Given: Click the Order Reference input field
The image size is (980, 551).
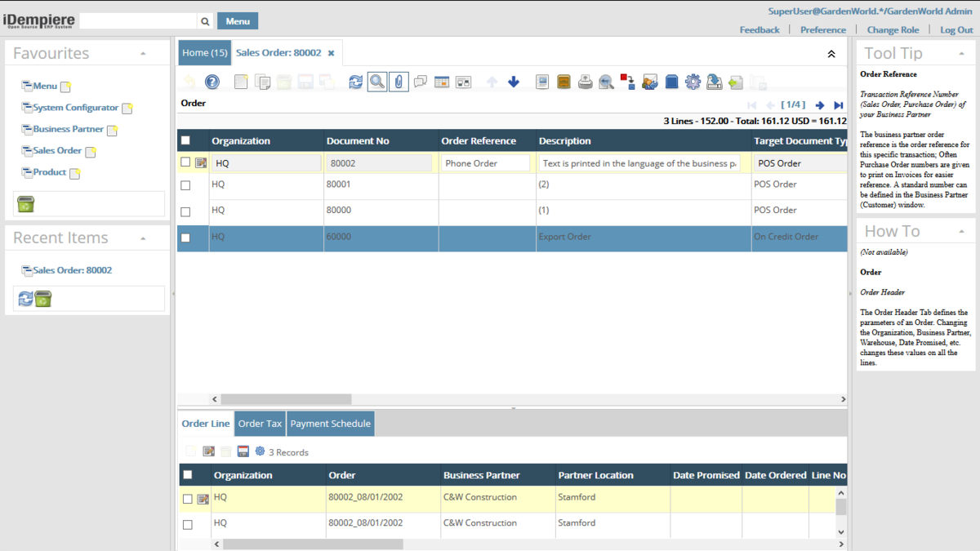Looking at the screenshot, I should pos(486,163).
